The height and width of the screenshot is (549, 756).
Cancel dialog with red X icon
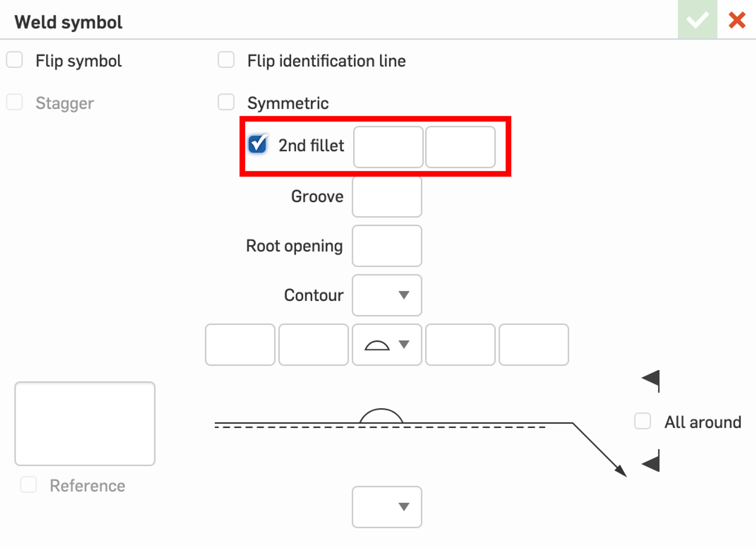[x=737, y=20]
